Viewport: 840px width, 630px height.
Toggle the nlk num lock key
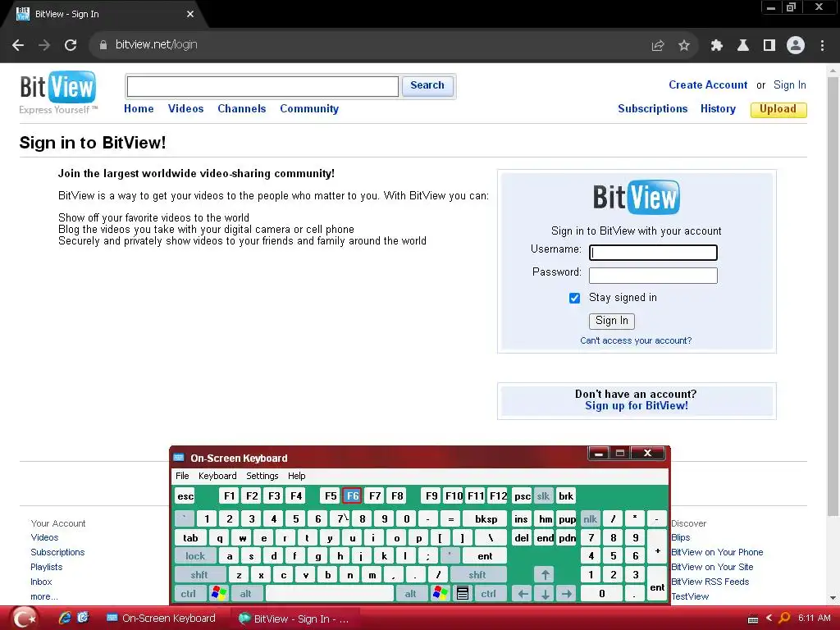coord(590,518)
